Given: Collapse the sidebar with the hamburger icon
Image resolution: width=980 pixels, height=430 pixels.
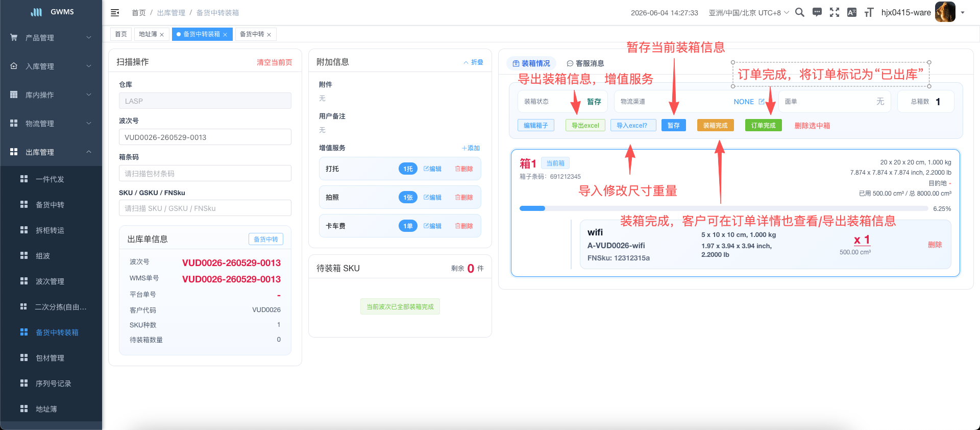Looking at the screenshot, I should coord(115,13).
